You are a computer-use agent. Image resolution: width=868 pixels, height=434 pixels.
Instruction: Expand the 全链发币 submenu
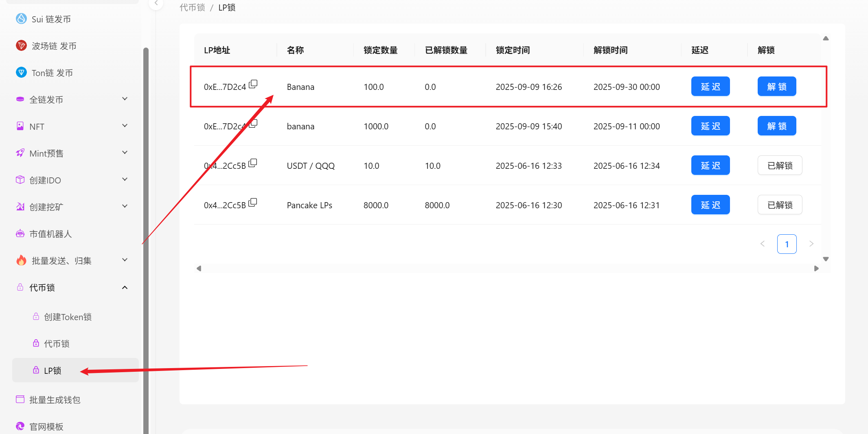pos(125,99)
